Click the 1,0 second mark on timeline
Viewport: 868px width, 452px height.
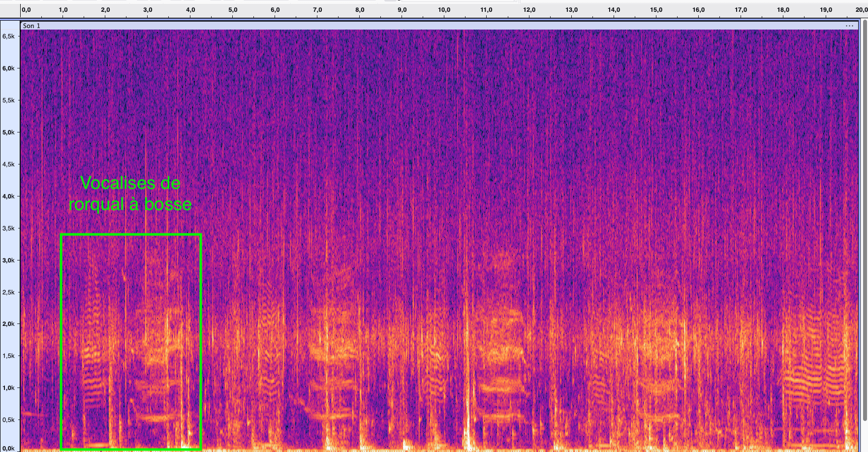point(63,10)
